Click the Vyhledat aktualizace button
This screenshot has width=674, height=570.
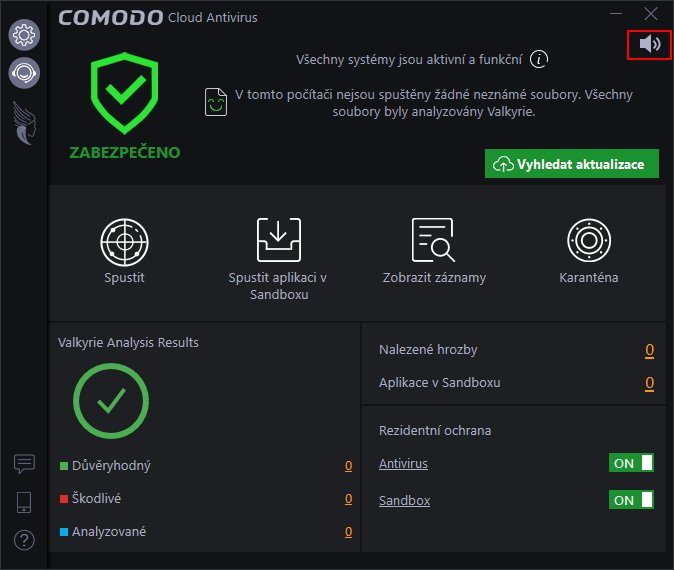point(572,164)
